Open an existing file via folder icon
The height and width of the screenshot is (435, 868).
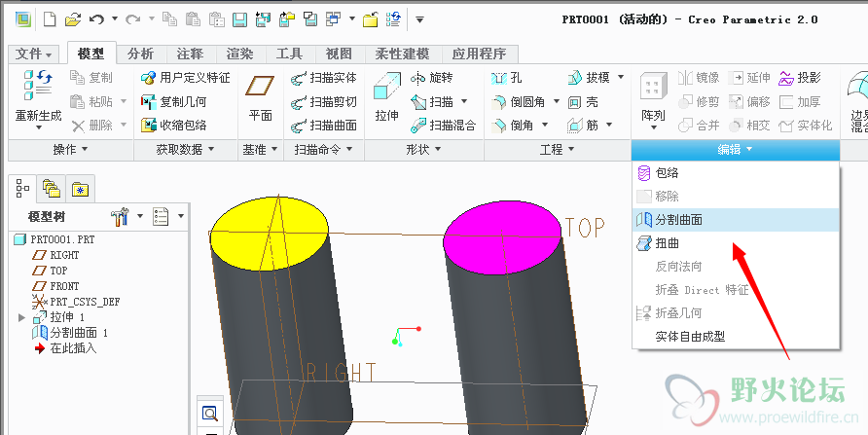[73, 20]
